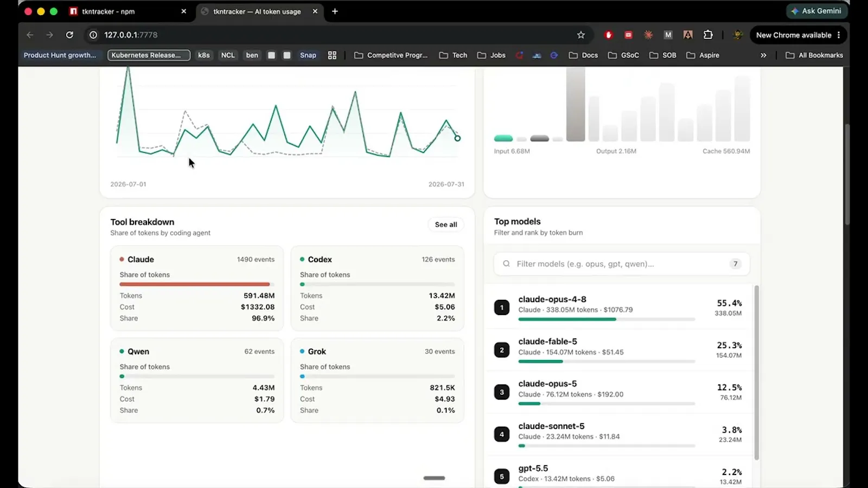Select the claude-opus-5 model row

click(618, 391)
